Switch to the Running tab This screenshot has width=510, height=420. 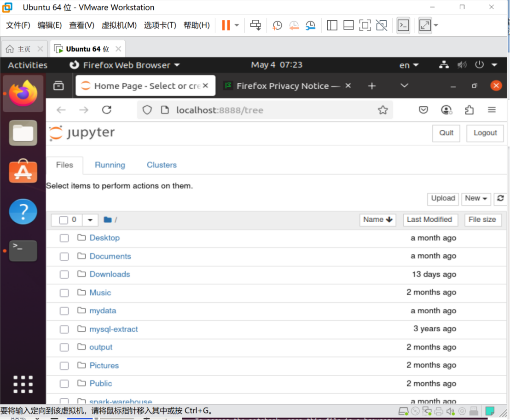click(x=110, y=165)
